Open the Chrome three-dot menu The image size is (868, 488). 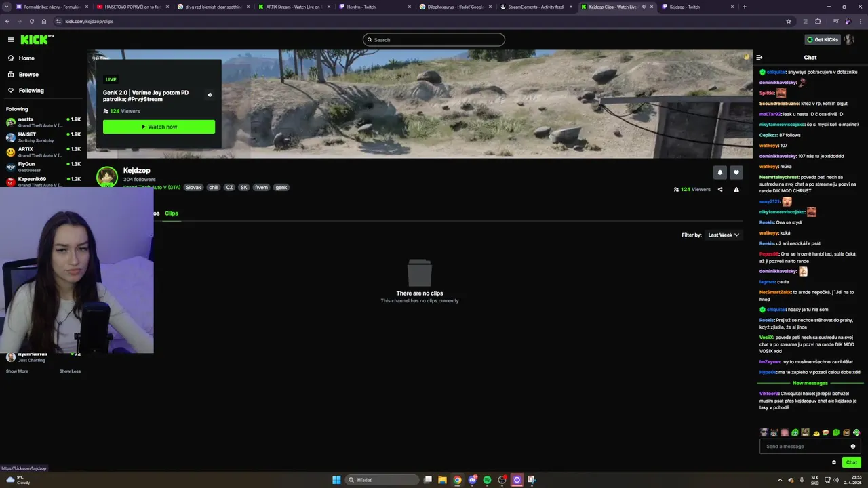point(860,21)
